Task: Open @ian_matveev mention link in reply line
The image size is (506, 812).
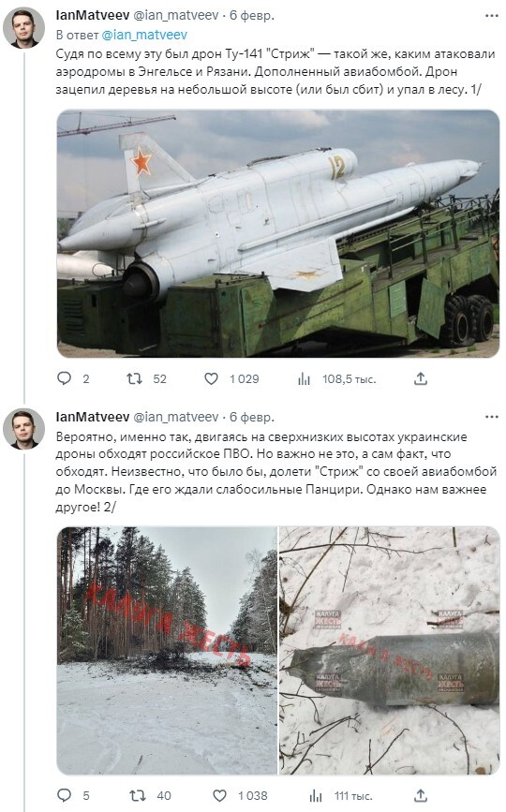Action: 144,35
